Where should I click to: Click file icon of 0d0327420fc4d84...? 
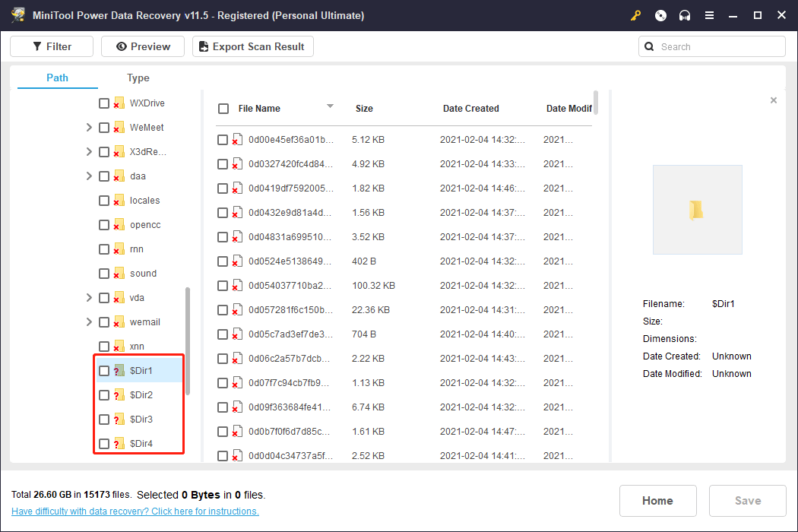click(x=237, y=164)
